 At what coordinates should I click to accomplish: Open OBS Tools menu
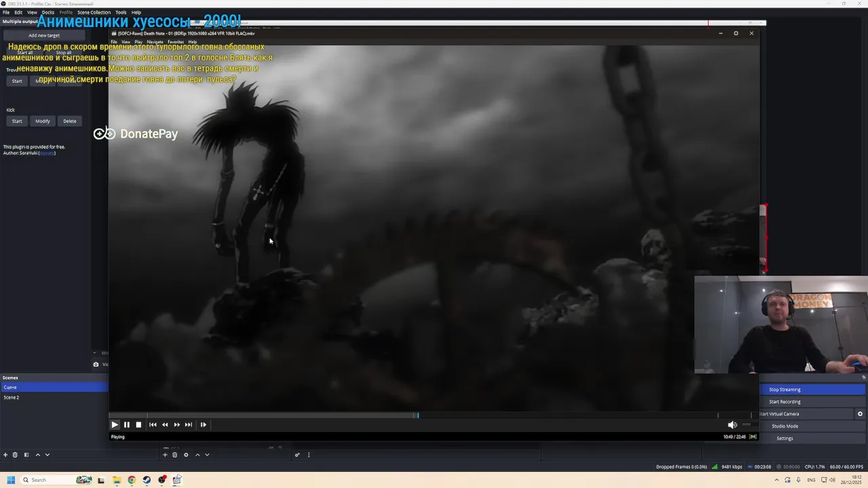(x=121, y=12)
